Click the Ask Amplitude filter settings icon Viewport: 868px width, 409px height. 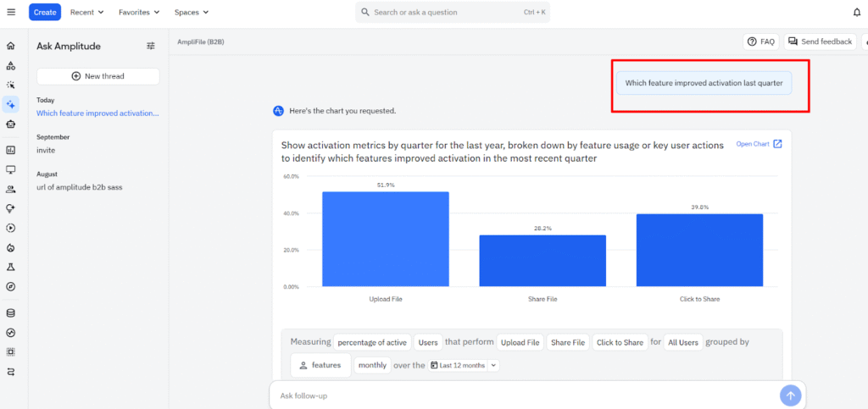point(151,46)
